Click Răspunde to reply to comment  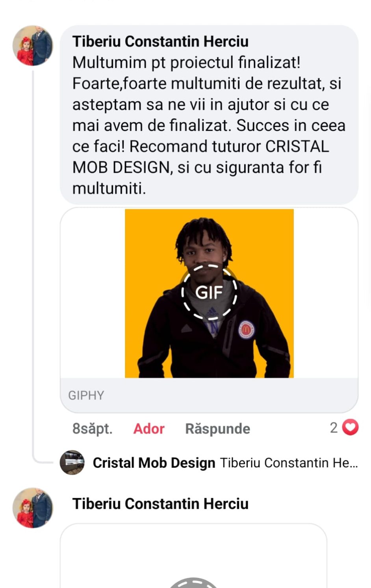217,429
